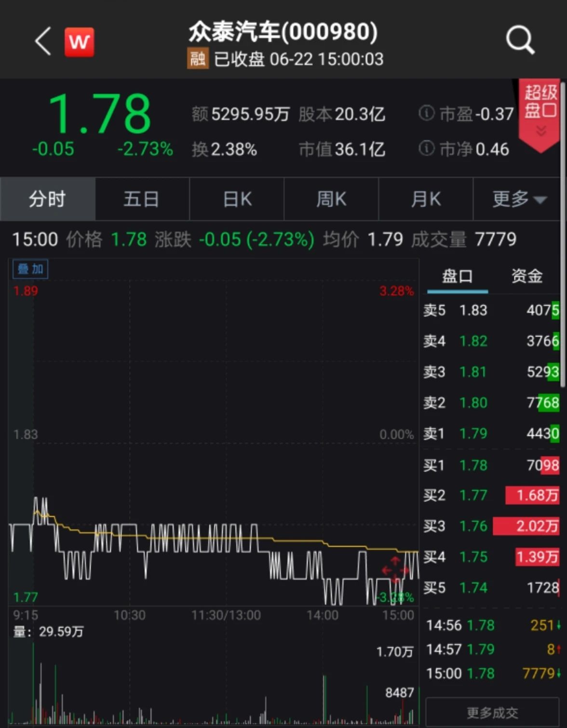Image resolution: width=567 pixels, height=728 pixels.
Task: Tap the 买2 1.77 order row
Action: pyautogui.click(x=491, y=495)
